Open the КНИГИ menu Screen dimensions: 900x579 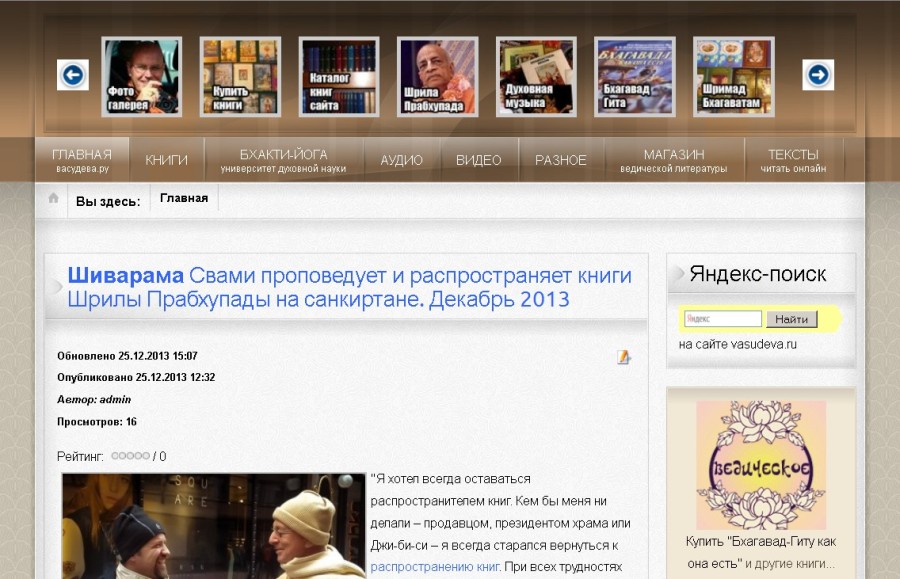point(166,160)
